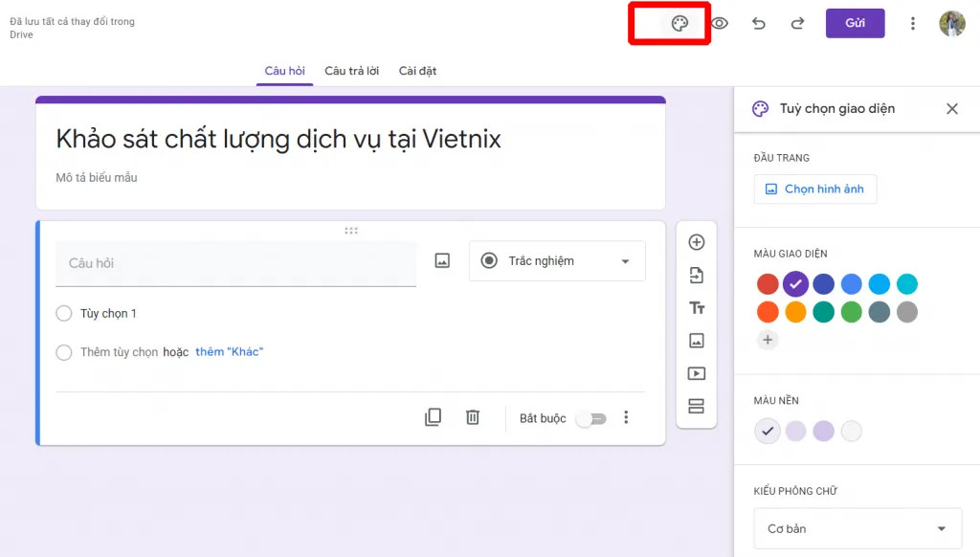Add a new question with the plus icon

[x=696, y=242]
